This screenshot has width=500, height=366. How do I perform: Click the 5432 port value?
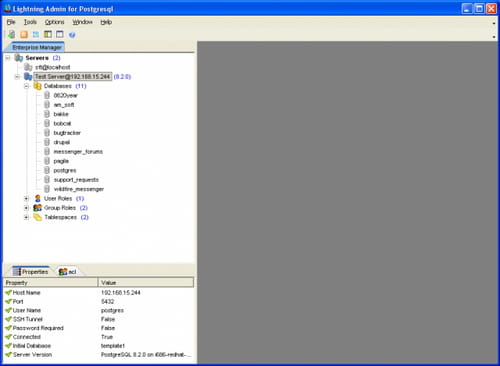tap(108, 301)
